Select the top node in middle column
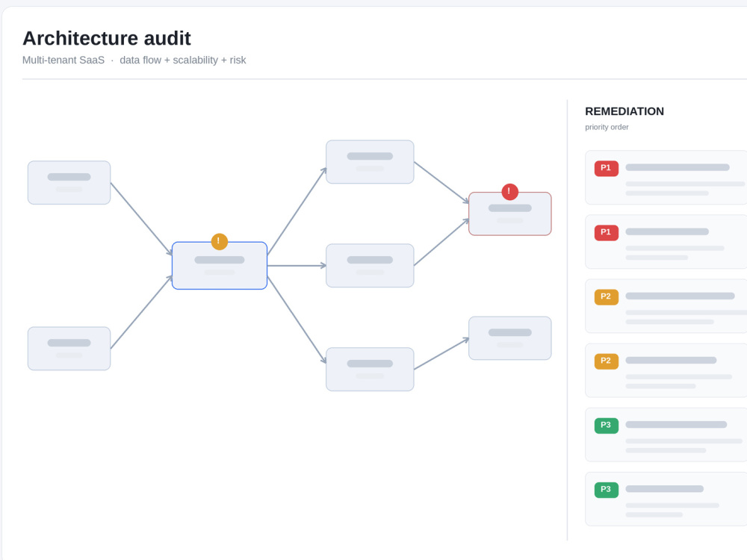 tap(370, 162)
